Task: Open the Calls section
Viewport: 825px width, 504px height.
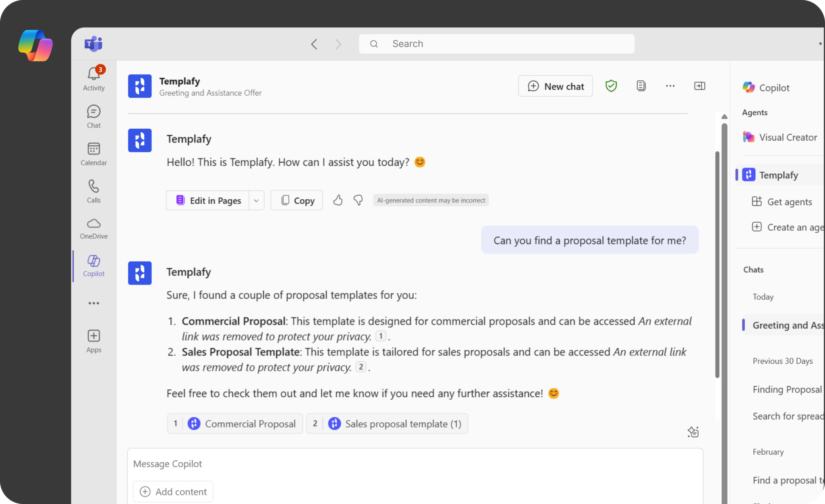Action: pos(93,190)
